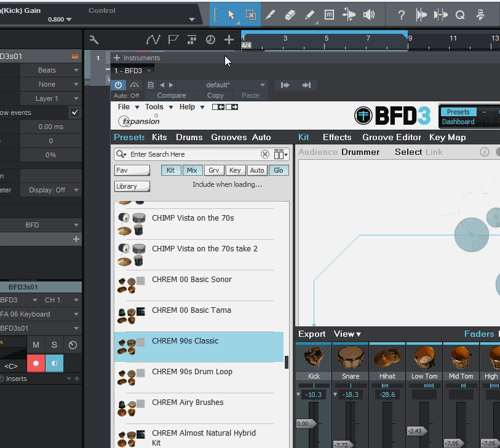This screenshot has height=448, width=500.
Task: Select the Listen speaker tool
Action: (368, 15)
